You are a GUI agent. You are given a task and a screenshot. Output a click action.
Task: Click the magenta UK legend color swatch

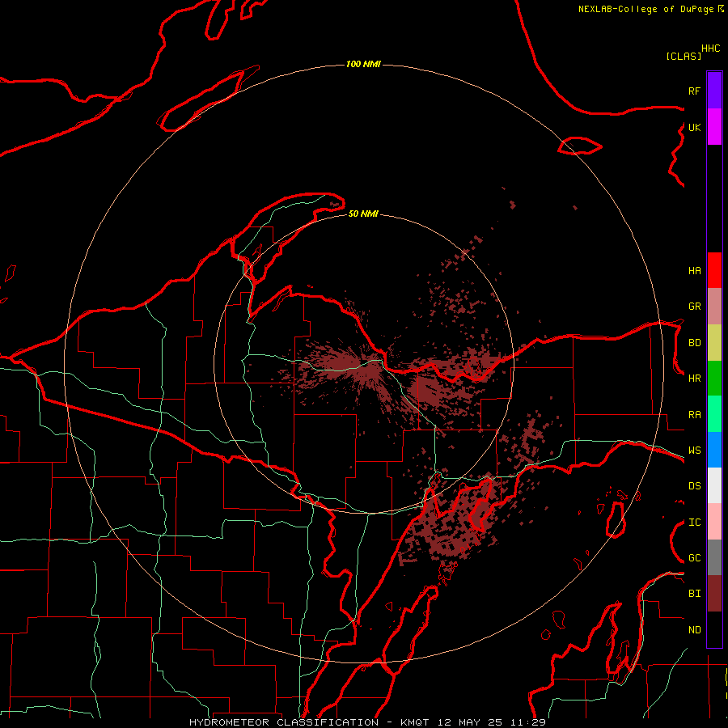714,126
